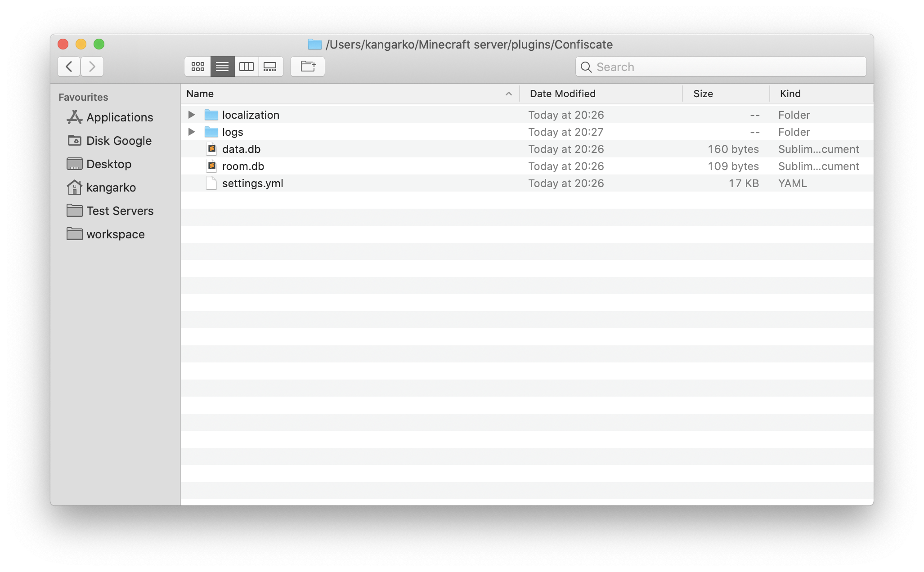Switch to column view layout
This screenshot has height=572, width=924.
[246, 66]
